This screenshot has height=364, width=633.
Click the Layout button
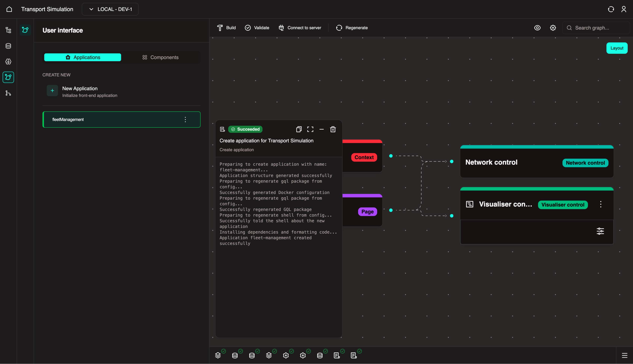coord(617,48)
